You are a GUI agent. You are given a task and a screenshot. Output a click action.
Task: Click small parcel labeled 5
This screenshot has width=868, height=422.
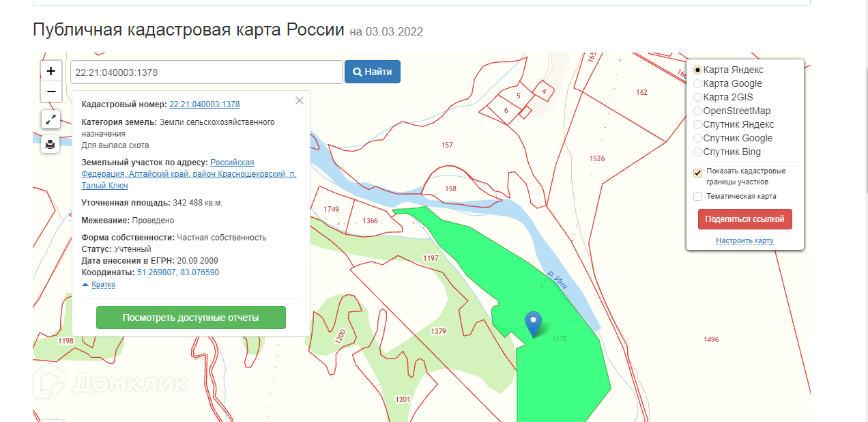click(519, 96)
